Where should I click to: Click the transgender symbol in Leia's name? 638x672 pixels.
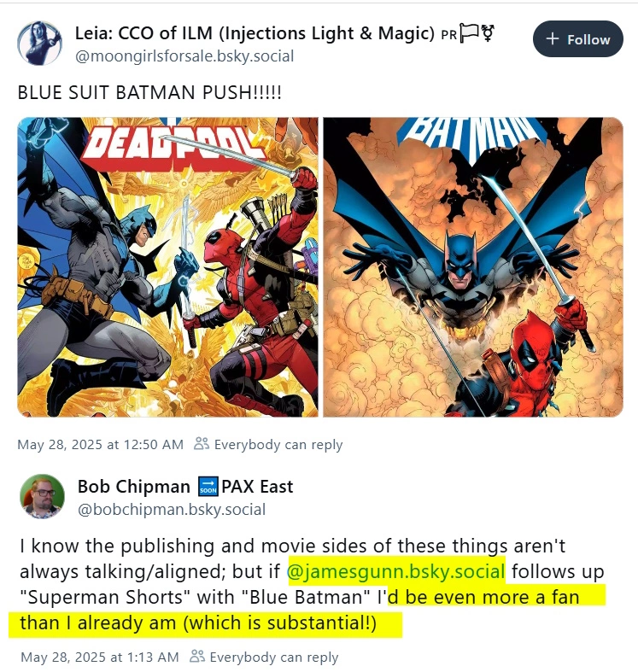tap(489, 33)
